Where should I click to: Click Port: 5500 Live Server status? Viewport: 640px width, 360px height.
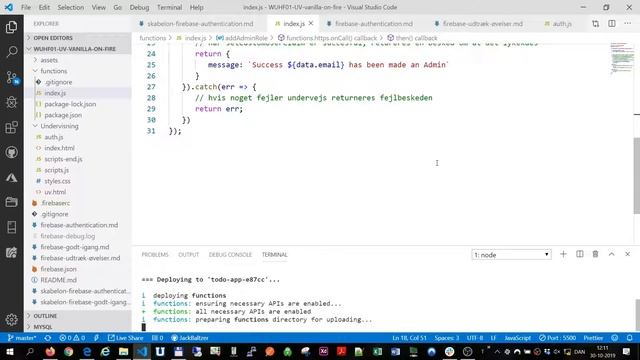(x=557, y=338)
